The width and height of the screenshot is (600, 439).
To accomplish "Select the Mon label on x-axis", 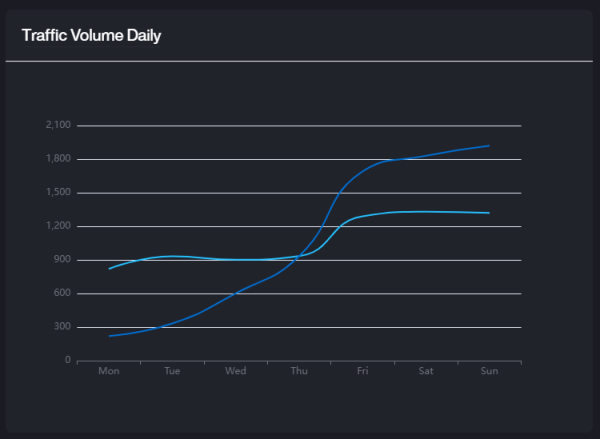I will [x=109, y=371].
